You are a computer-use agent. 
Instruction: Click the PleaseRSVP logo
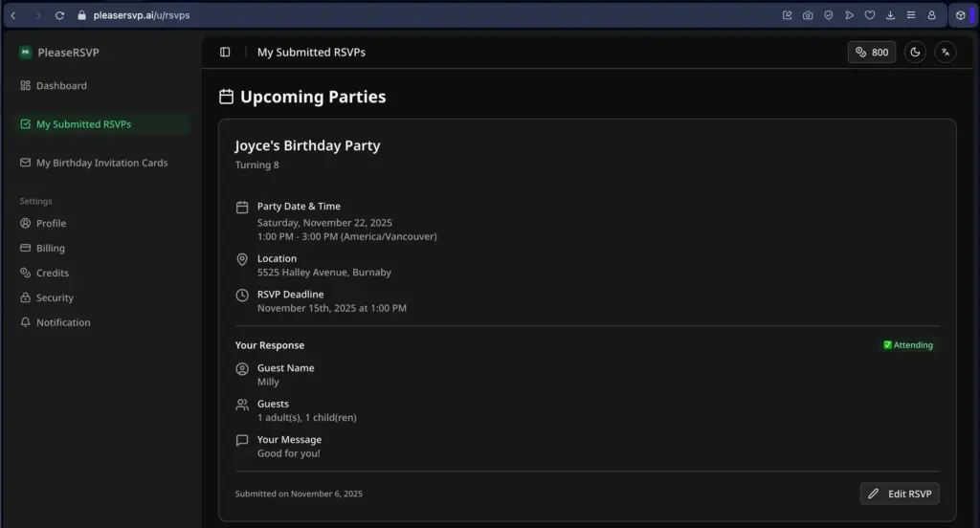(26, 53)
